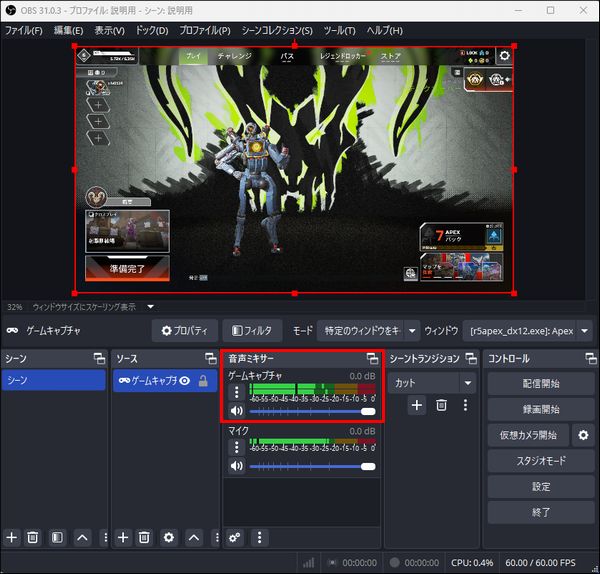
Task: Click CPU: 0.4% status bar text
Action: (472, 563)
